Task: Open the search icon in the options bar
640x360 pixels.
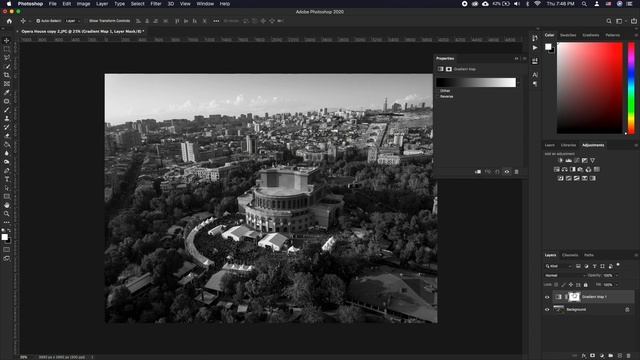Action: pos(609,21)
